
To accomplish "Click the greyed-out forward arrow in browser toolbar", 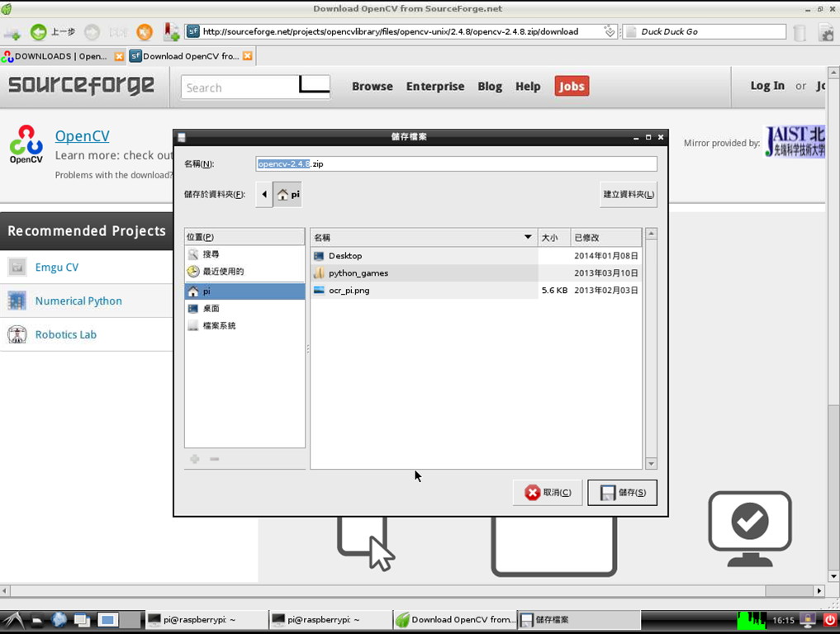I will 93,32.
